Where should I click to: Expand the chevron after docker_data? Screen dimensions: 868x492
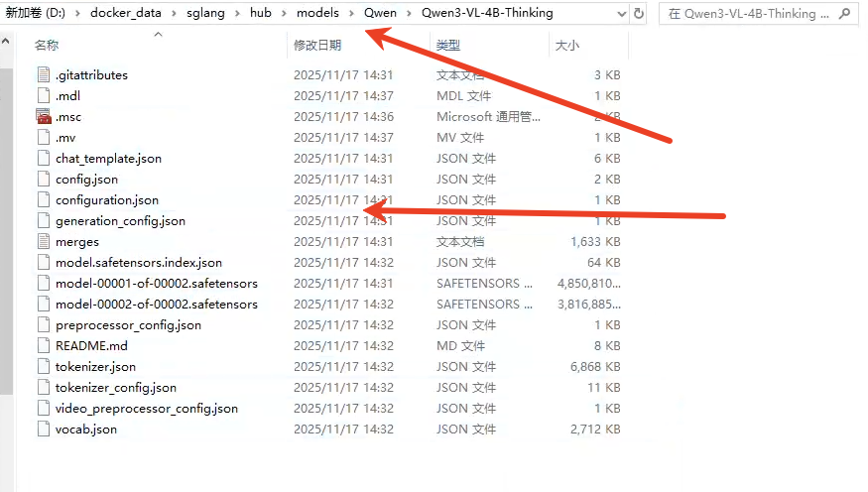click(x=174, y=13)
